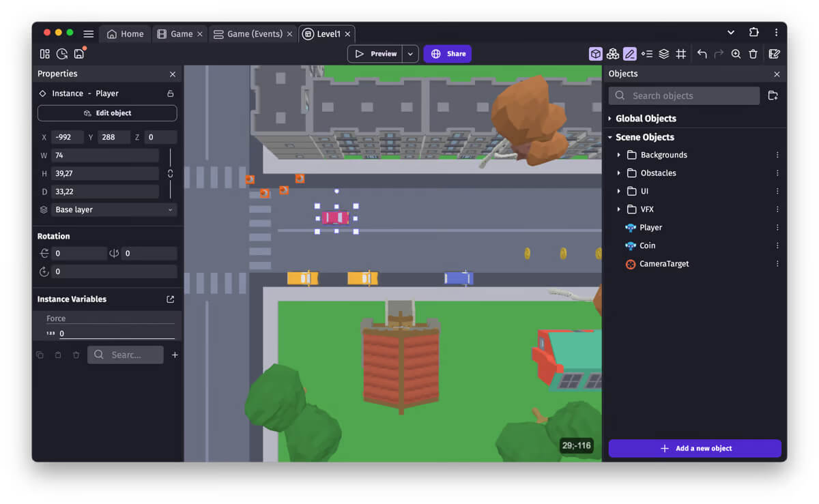Open the zoom magnifier icon
The image size is (819, 504).
[x=736, y=54]
